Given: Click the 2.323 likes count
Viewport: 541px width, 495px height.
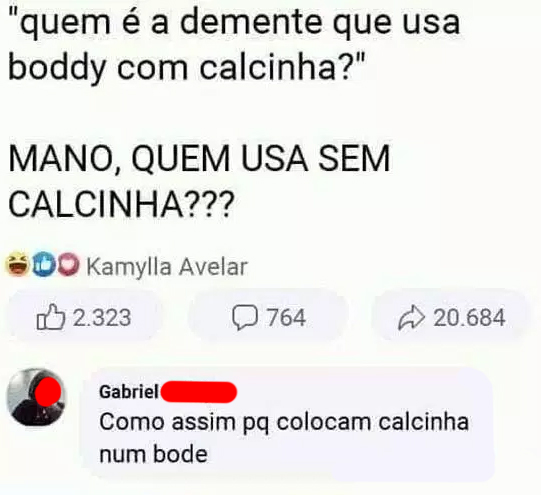Looking at the screenshot, I should click(102, 317).
